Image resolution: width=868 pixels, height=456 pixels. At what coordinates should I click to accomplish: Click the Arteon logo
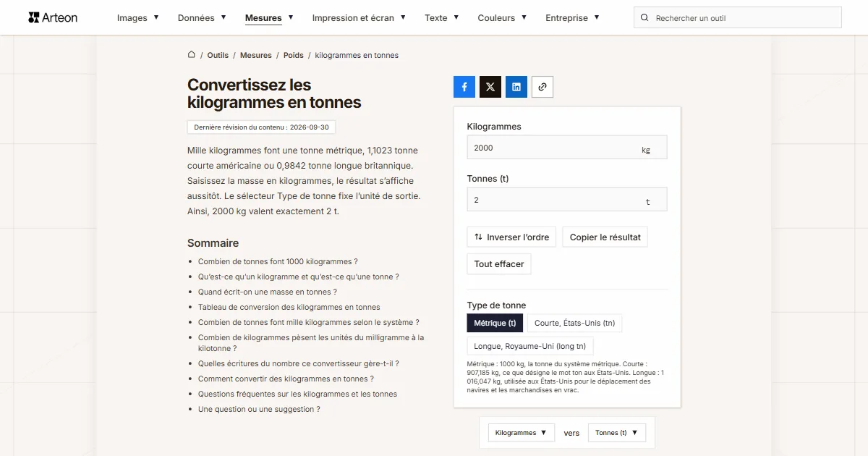pyautogui.click(x=53, y=17)
